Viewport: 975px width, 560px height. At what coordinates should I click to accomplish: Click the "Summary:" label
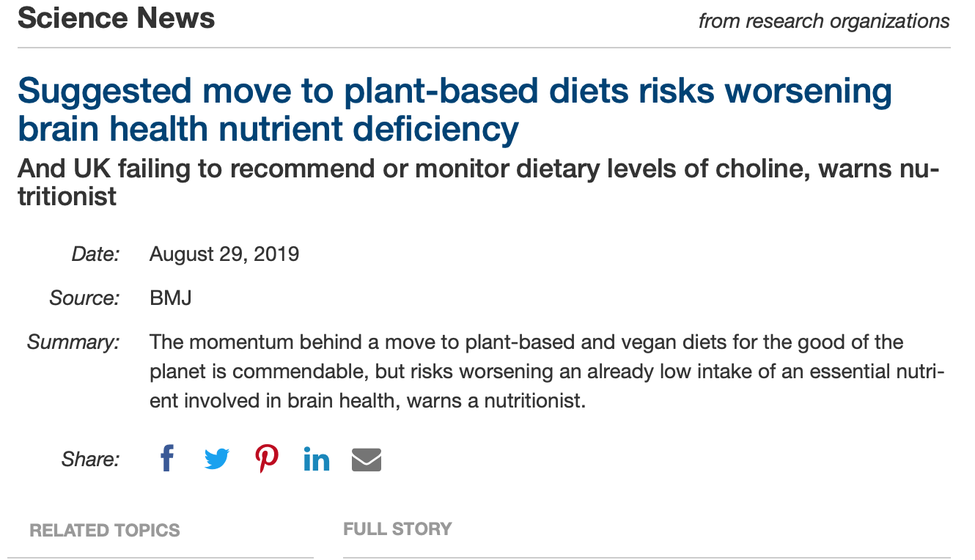73,342
